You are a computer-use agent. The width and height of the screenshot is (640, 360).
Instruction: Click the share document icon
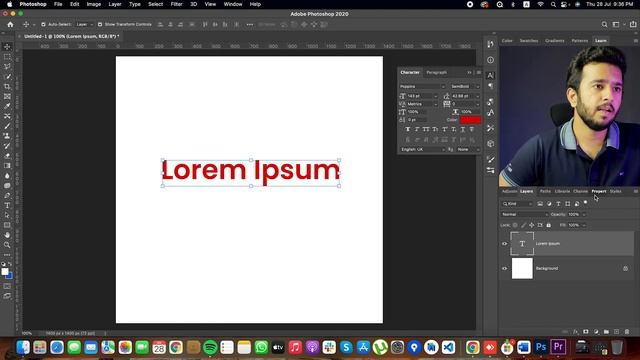pos(633,24)
